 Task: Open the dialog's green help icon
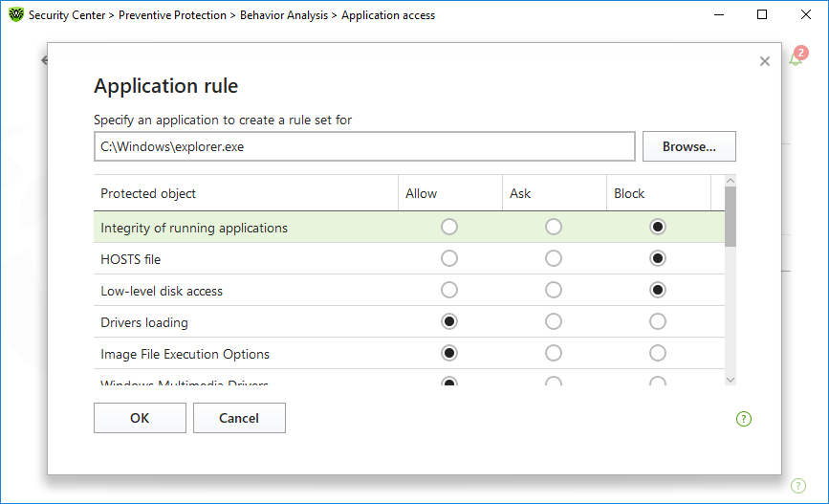[x=743, y=419]
